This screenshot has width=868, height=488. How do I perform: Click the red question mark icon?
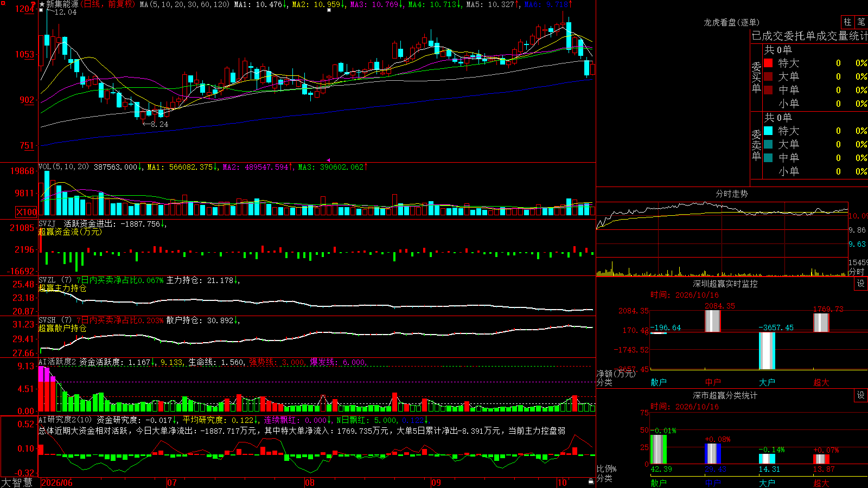click(33, 4)
